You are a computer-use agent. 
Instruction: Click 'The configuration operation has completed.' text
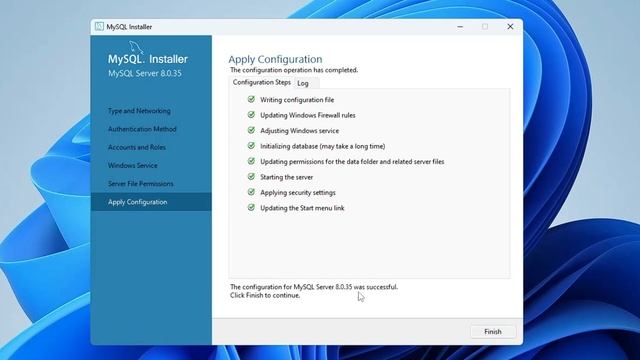(294, 70)
